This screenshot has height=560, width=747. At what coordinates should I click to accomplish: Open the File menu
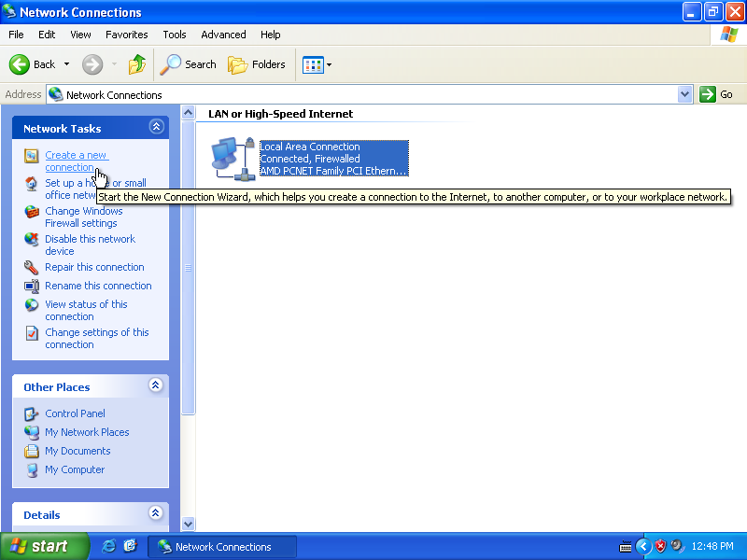(x=16, y=35)
